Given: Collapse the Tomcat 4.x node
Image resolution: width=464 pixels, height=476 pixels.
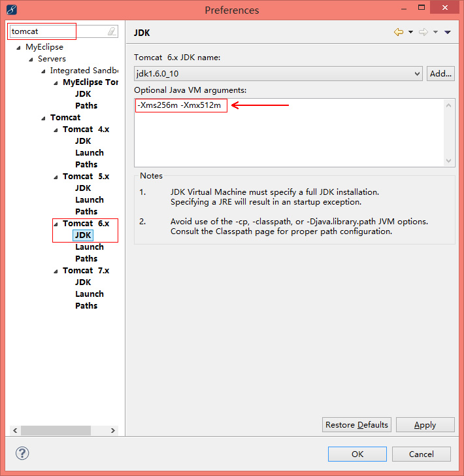Looking at the screenshot, I should 56,130.
